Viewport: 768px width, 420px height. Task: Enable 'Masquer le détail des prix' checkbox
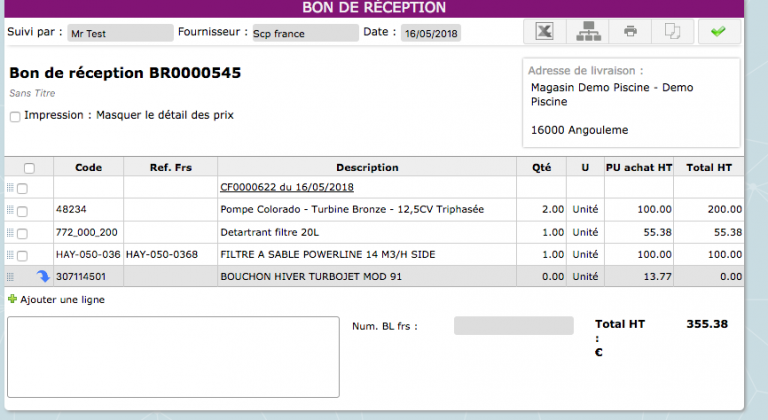(15, 117)
